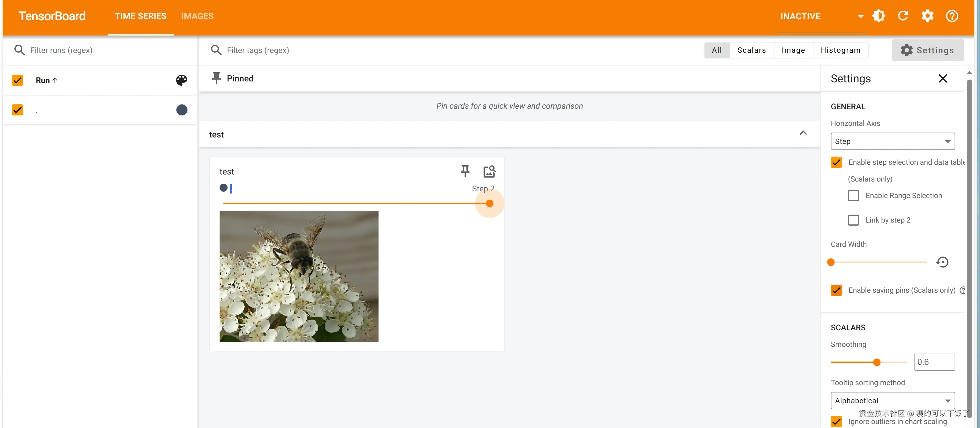This screenshot has height=428, width=980.
Task: Click the search icon in Filter runs
Action: (x=19, y=50)
